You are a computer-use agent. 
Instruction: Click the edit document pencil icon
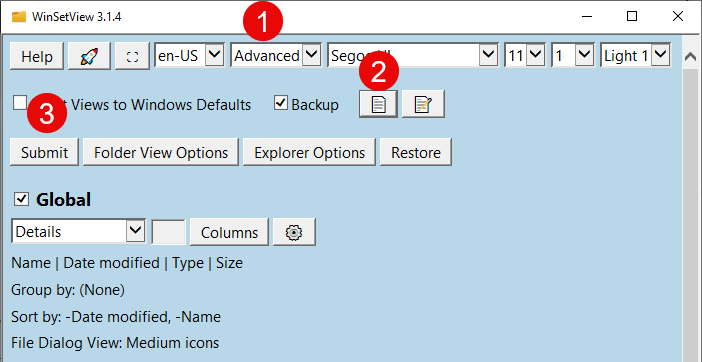click(x=423, y=104)
